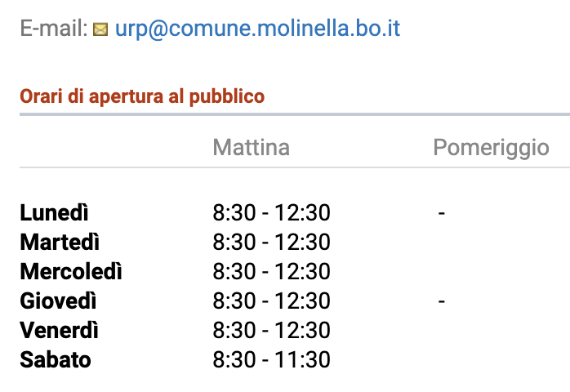Viewport: 570px width, 392px height.
Task: Select the Sabato row label
Action: pyautogui.click(x=56, y=359)
